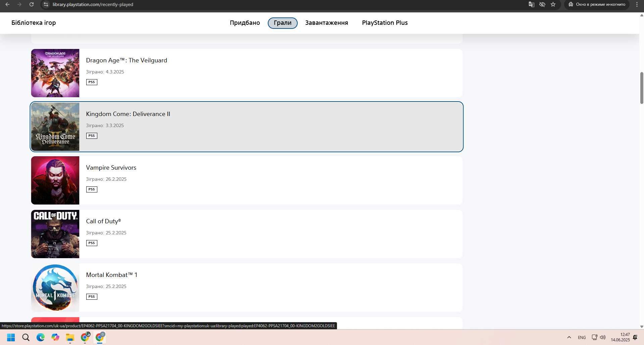
Task: Click Зіграно: 25.2.2025 under Mortal Kombat
Action: 106,286
